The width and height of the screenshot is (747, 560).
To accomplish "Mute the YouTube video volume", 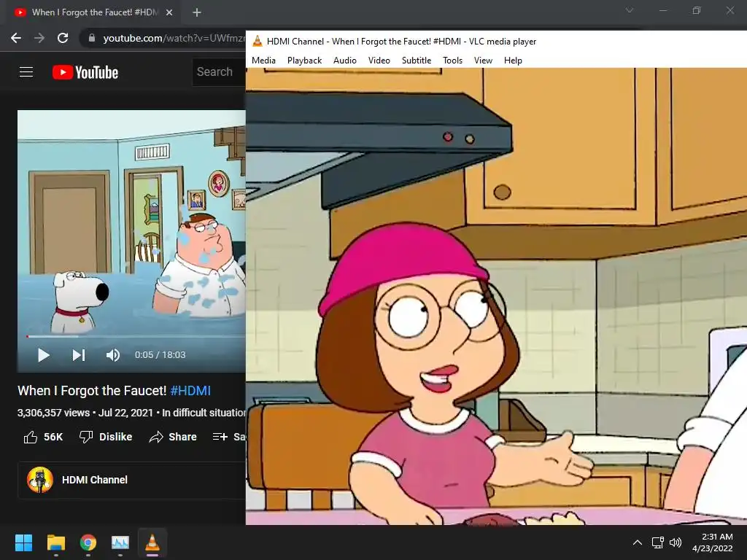I will click(113, 355).
